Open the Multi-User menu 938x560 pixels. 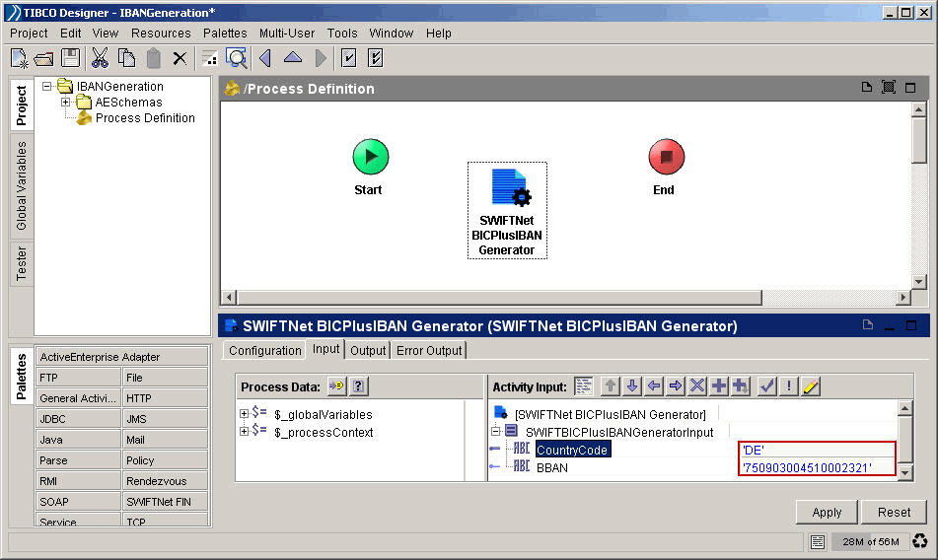tap(287, 33)
